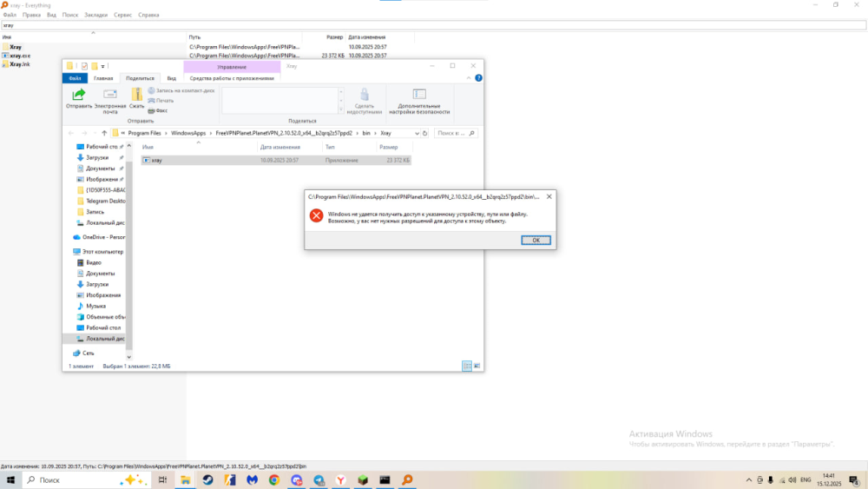Sort by the Дата изменения column in Explorer

[290, 148]
